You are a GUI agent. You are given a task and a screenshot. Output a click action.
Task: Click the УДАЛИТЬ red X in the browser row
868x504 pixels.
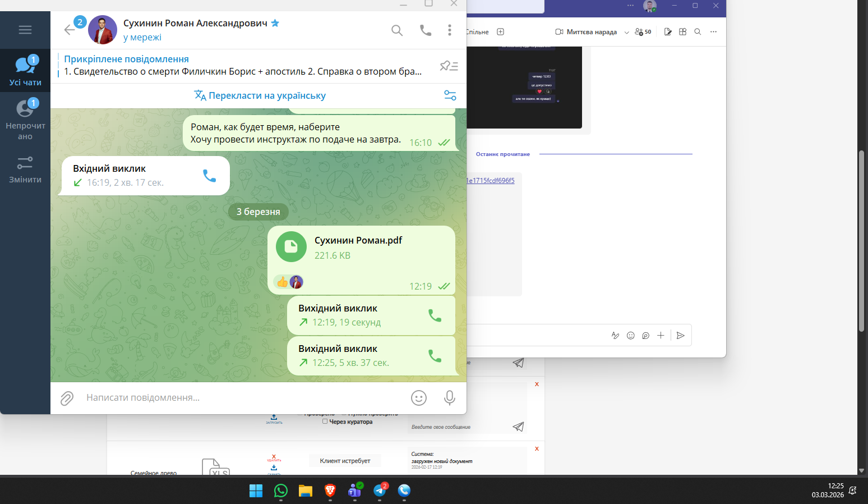click(x=274, y=457)
